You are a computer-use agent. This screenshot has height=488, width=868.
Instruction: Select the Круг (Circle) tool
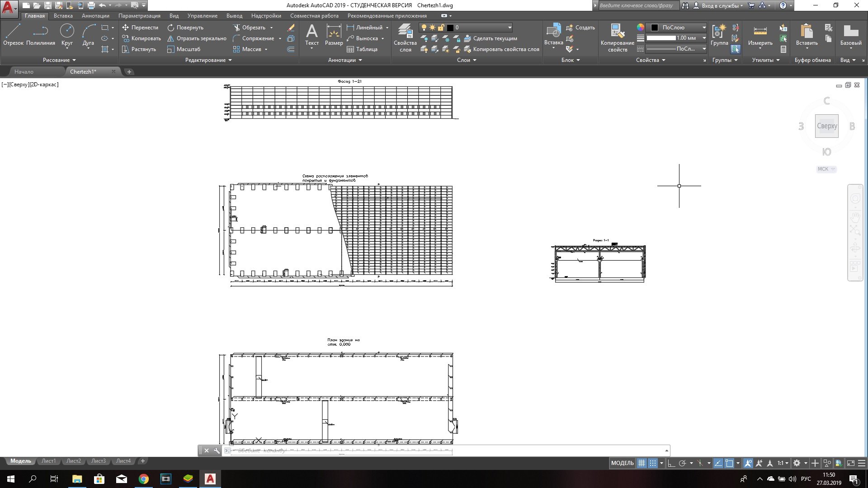[67, 35]
